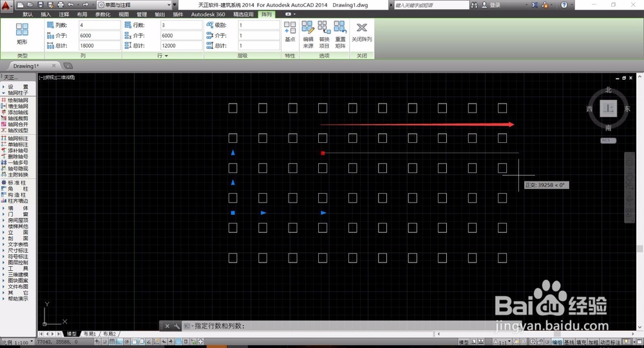Switch to the 布局1 layout tab
Screen dimensions: 644x348
(x=90, y=334)
